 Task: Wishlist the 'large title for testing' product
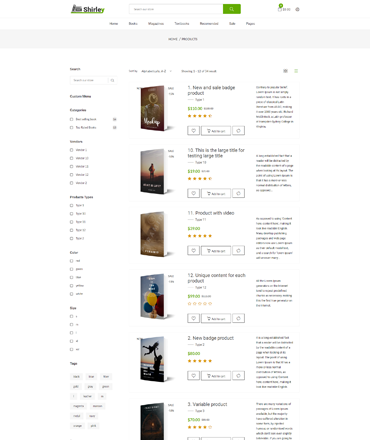[193, 193]
